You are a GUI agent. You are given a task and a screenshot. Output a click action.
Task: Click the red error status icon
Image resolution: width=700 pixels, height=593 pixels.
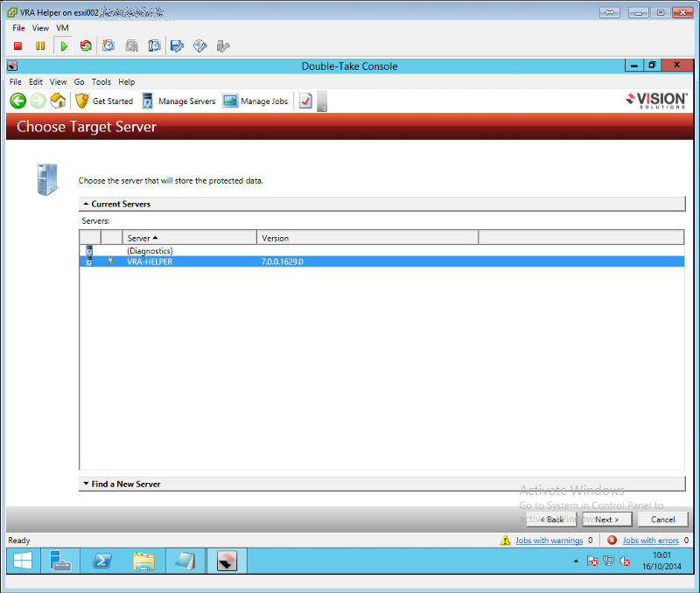[612, 541]
